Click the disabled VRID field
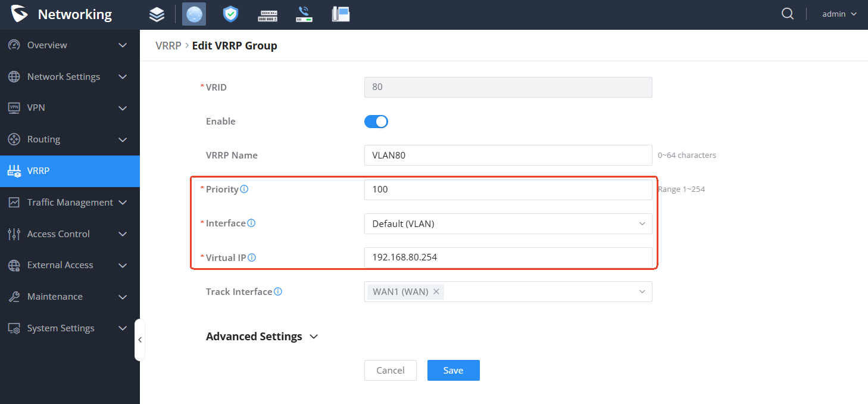The width and height of the screenshot is (868, 404). [508, 87]
